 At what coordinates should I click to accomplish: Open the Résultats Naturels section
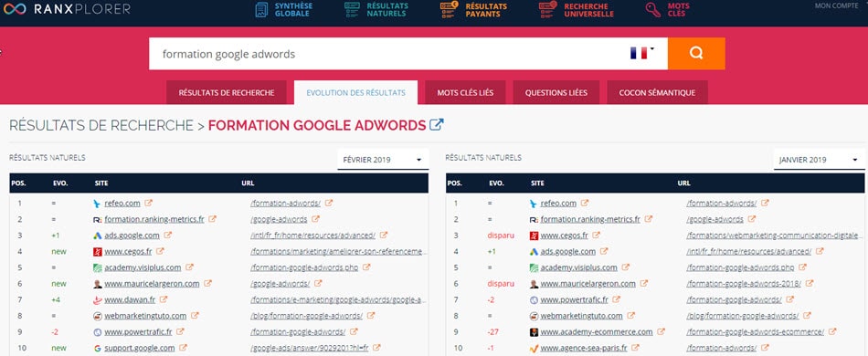coord(376,9)
